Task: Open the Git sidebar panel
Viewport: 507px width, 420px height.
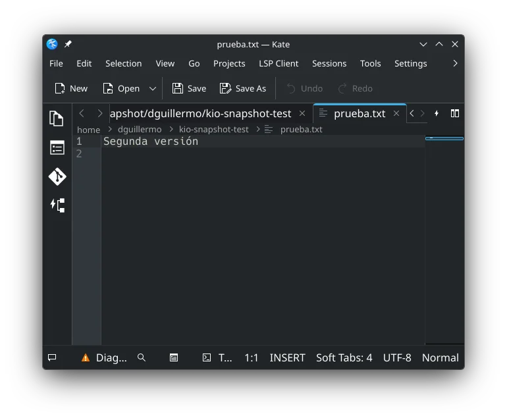Action: click(x=57, y=176)
